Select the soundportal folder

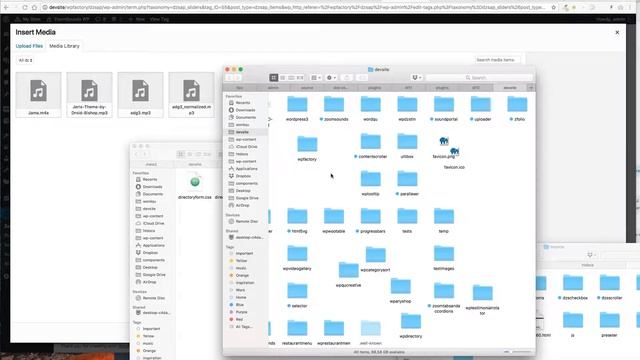click(x=444, y=109)
